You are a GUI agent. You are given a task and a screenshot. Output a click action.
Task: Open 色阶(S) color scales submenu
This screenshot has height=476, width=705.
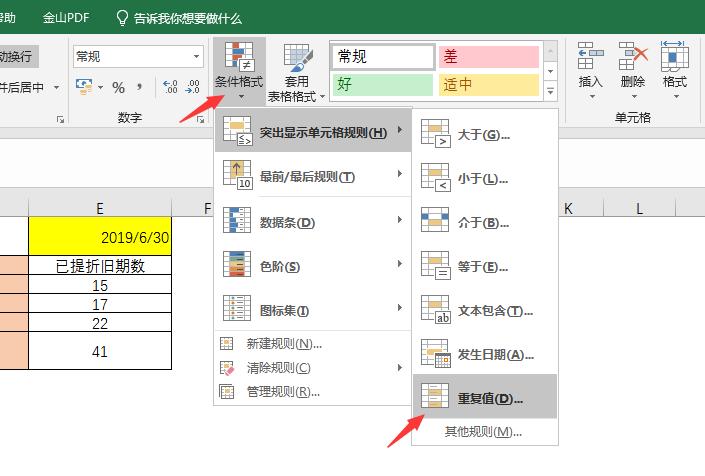click(x=313, y=265)
